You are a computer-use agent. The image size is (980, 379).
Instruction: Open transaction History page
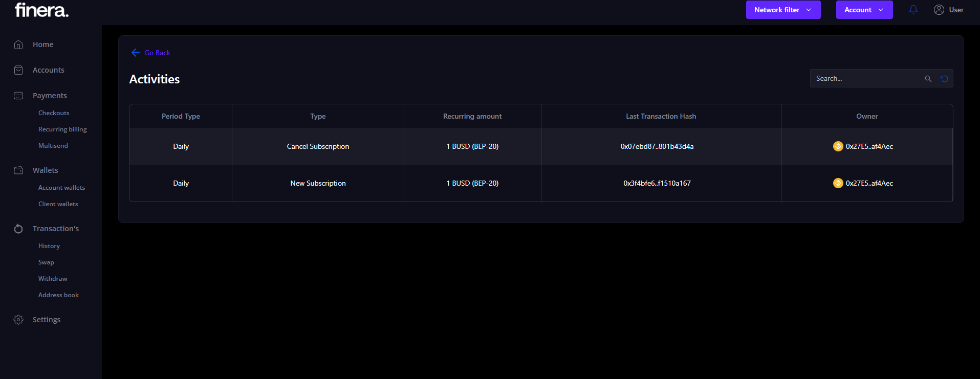[x=49, y=246]
